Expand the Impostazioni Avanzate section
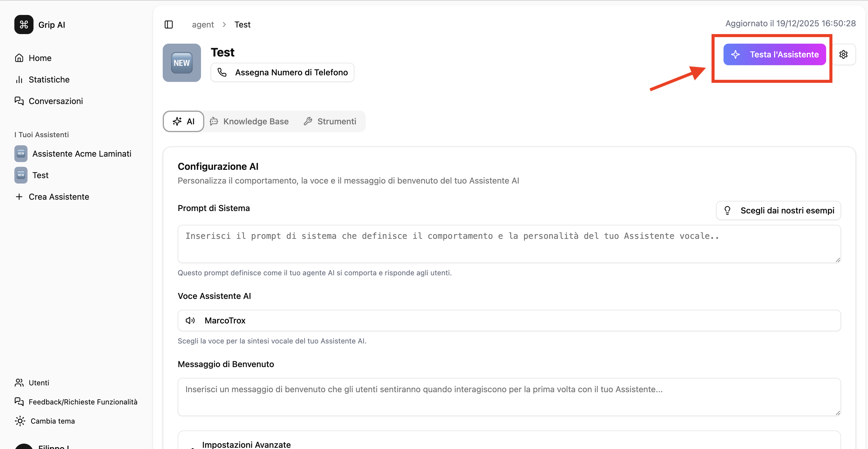Image resolution: width=868 pixels, height=449 pixels. 246,444
